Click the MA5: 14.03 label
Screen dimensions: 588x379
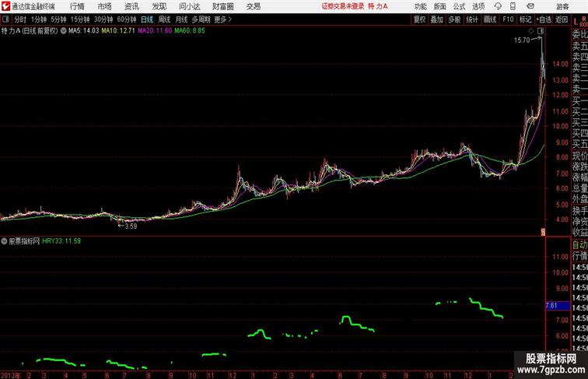[x=84, y=31]
